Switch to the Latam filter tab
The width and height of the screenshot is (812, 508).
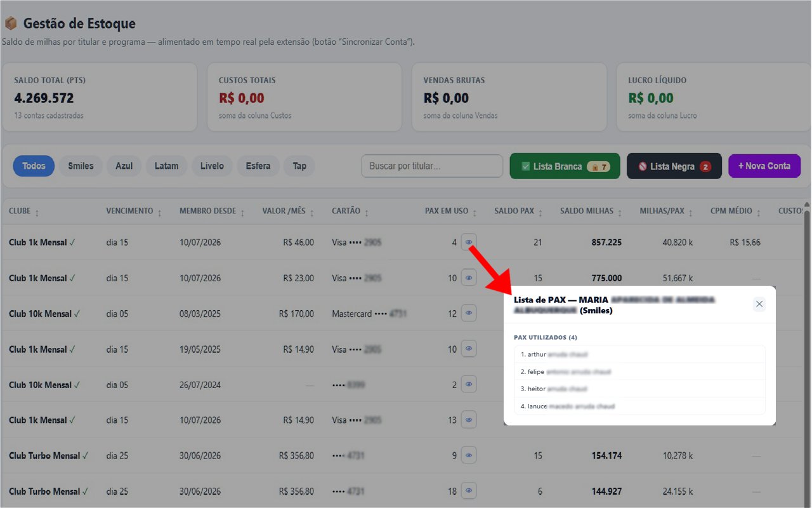tap(167, 166)
